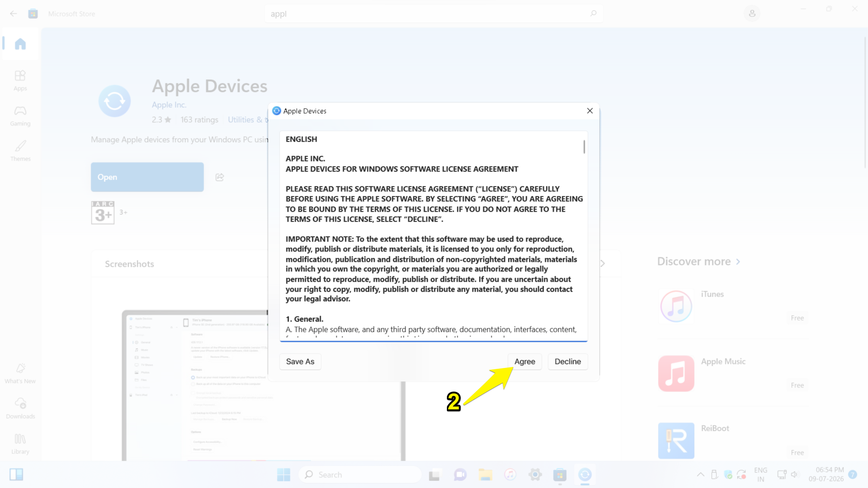Expand Discover more chevron
This screenshot has width=868, height=488.
click(738, 262)
